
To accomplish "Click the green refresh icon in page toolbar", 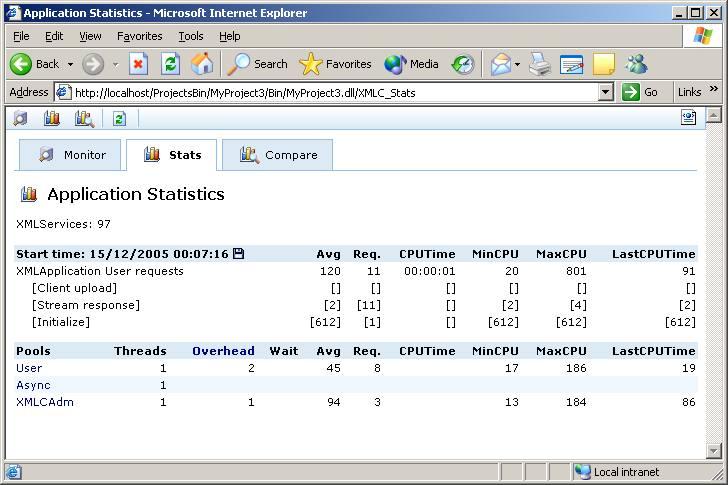I will (119, 119).
